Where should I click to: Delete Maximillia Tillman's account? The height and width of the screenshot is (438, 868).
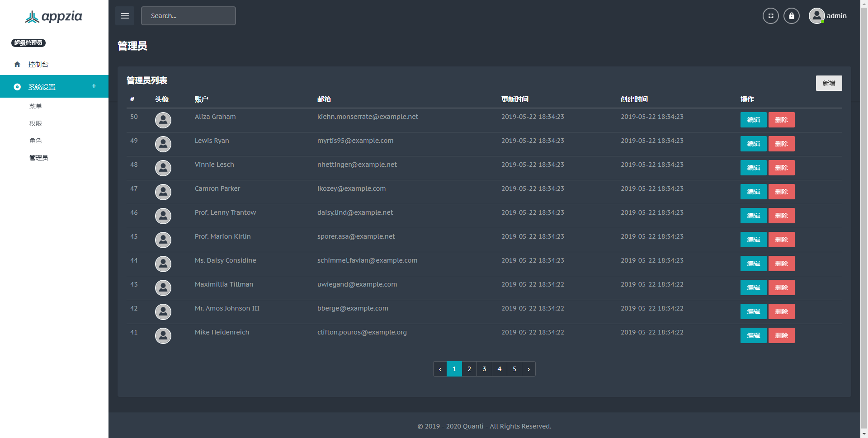pyautogui.click(x=782, y=287)
